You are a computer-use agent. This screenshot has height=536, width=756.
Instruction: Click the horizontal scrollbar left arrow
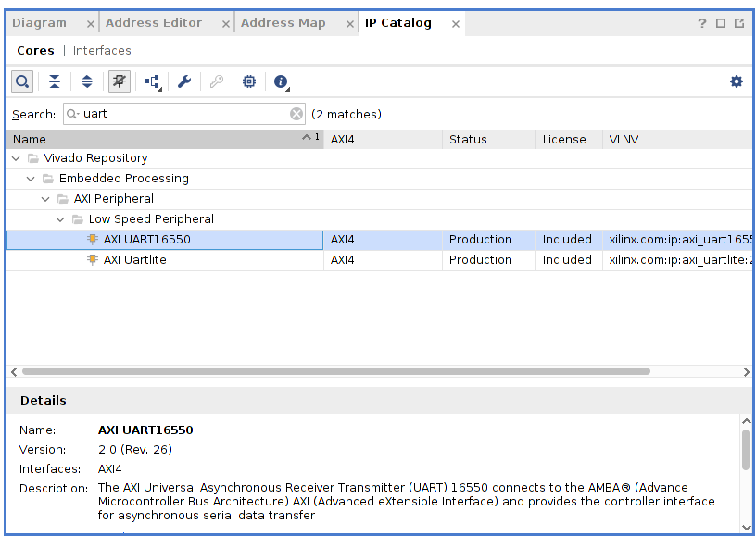tap(14, 372)
